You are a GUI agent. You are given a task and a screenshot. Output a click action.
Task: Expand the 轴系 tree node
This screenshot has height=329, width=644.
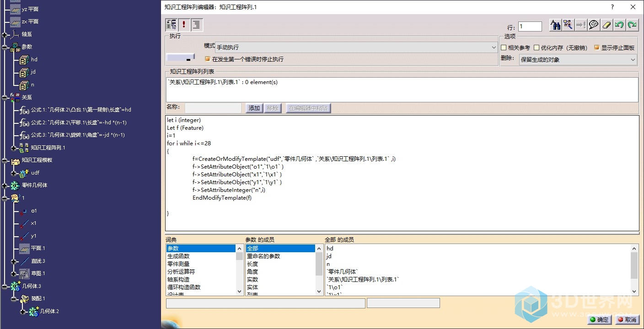[x=5, y=35]
